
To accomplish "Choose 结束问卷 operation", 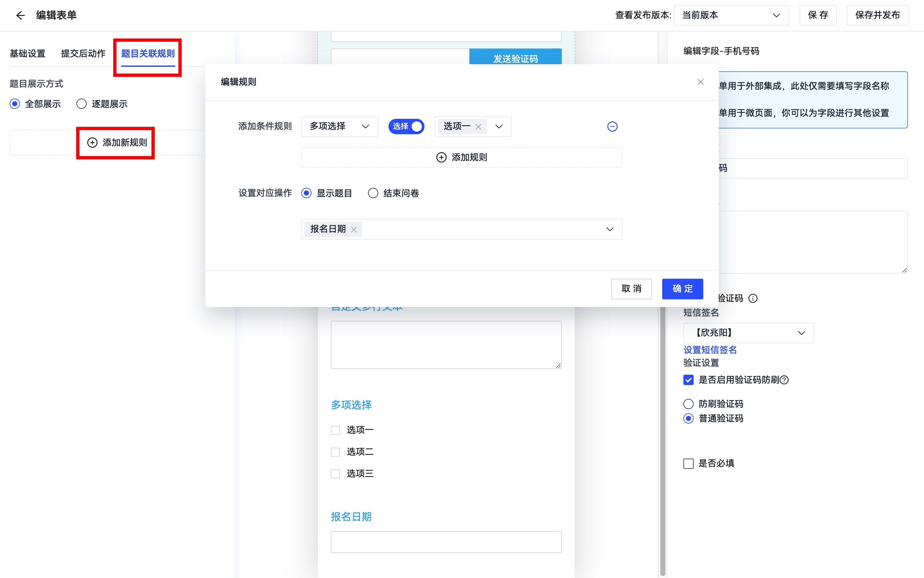I will (373, 193).
